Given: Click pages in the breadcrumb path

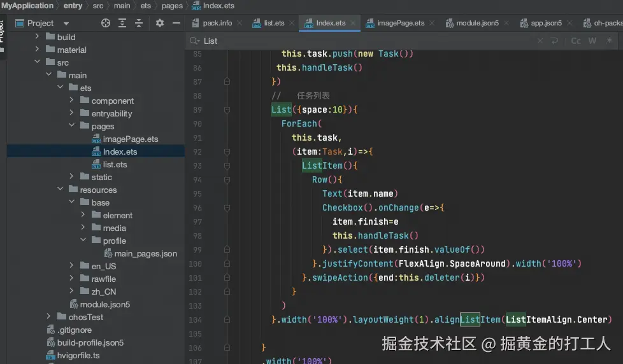Looking at the screenshot, I should [x=172, y=6].
